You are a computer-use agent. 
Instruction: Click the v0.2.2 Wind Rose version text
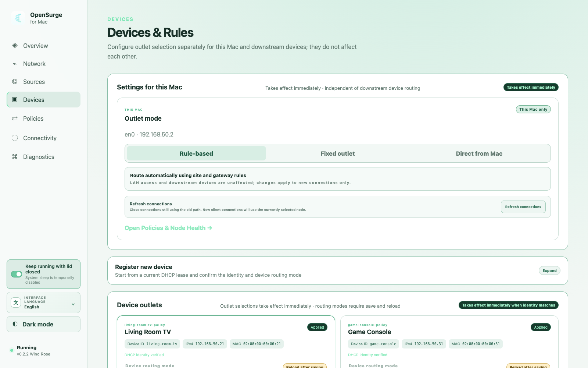click(x=33, y=354)
